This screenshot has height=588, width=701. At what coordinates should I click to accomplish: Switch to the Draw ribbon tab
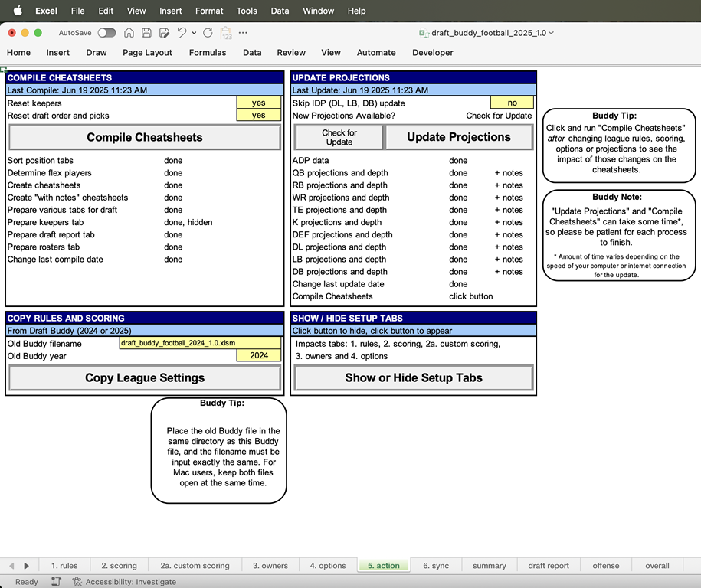pos(97,52)
